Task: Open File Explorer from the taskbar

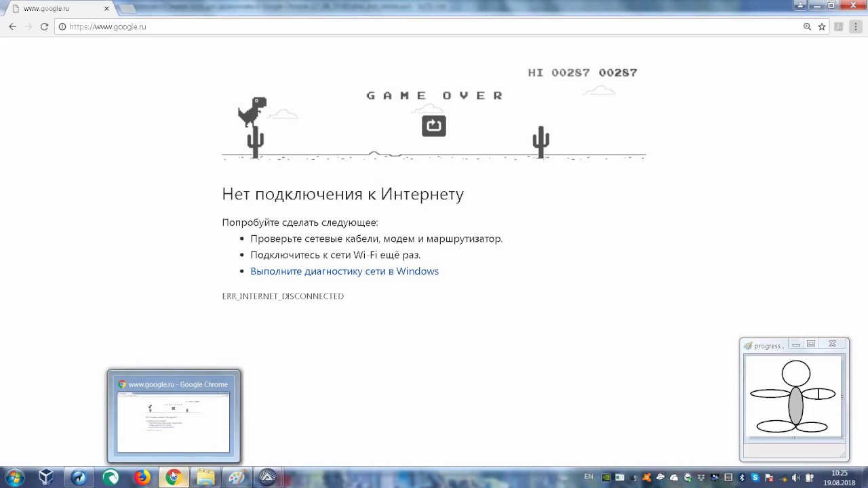Action: (x=205, y=477)
